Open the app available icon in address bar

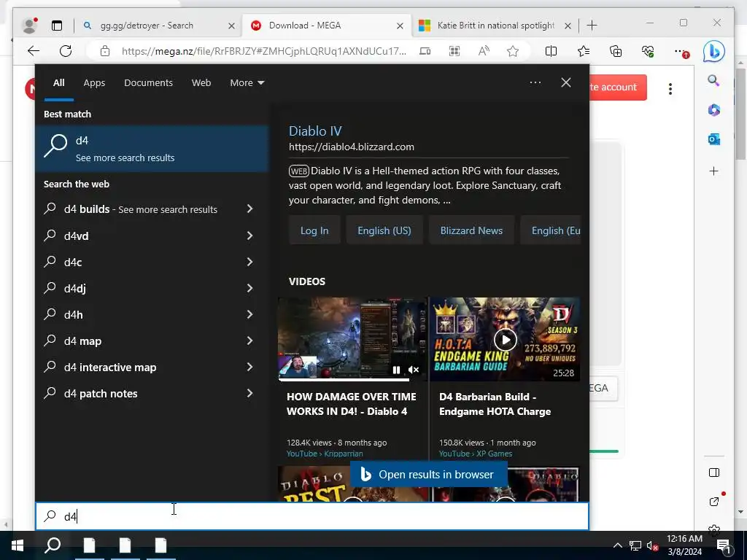[x=425, y=51]
